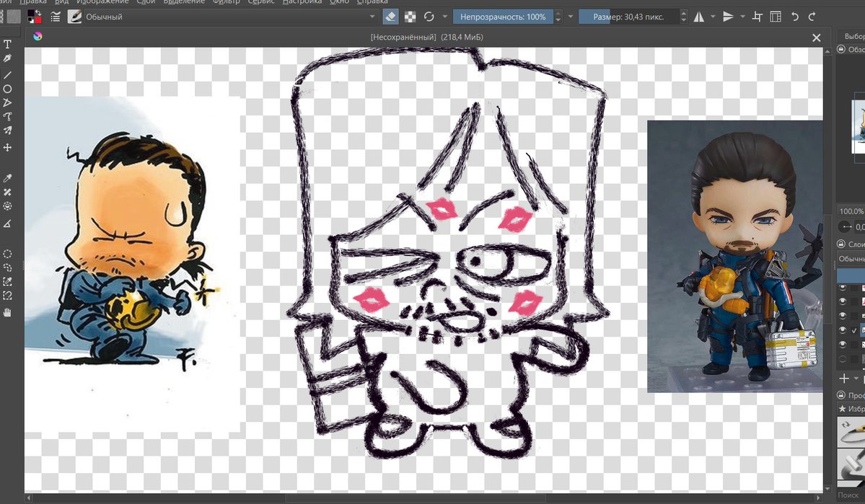Open the Настройка menu
The width and height of the screenshot is (865, 504).
pos(302,2)
